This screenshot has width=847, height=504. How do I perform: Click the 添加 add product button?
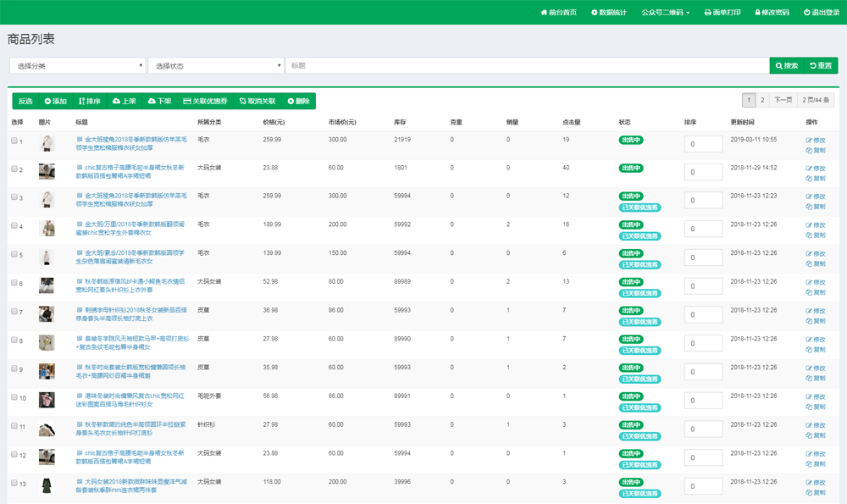(x=55, y=101)
